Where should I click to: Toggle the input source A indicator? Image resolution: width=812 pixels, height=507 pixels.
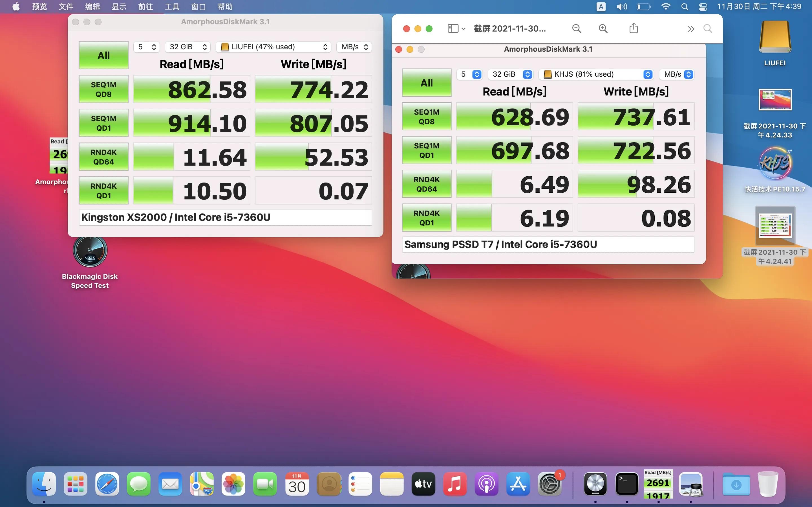click(x=601, y=7)
